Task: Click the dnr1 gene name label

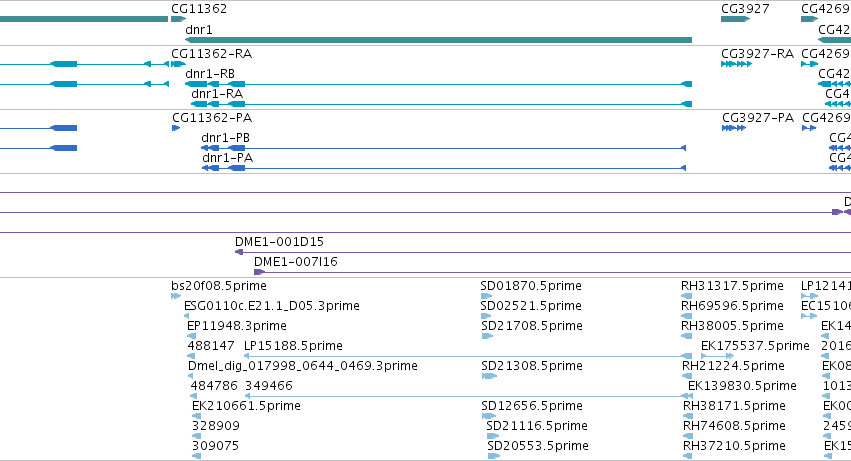Action: pyautogui.click(x=199, y=29)
